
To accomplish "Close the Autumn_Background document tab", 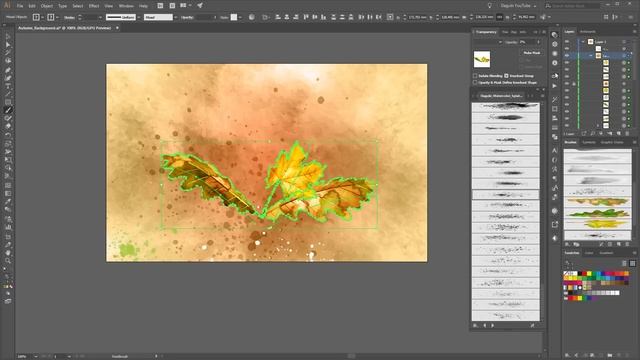I will click(118, 28).
